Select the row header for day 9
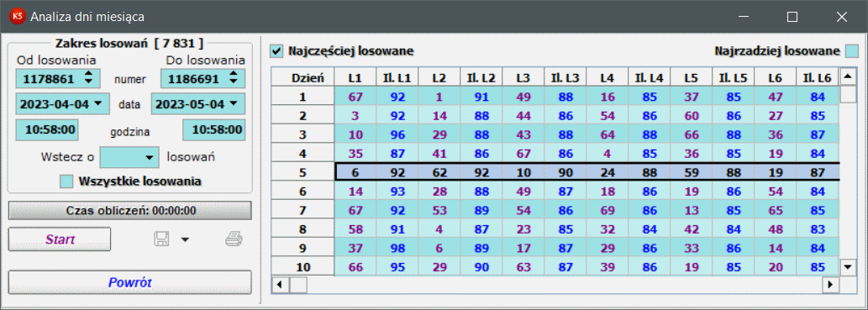Screen dimensions: 868x310 point(303,248)
